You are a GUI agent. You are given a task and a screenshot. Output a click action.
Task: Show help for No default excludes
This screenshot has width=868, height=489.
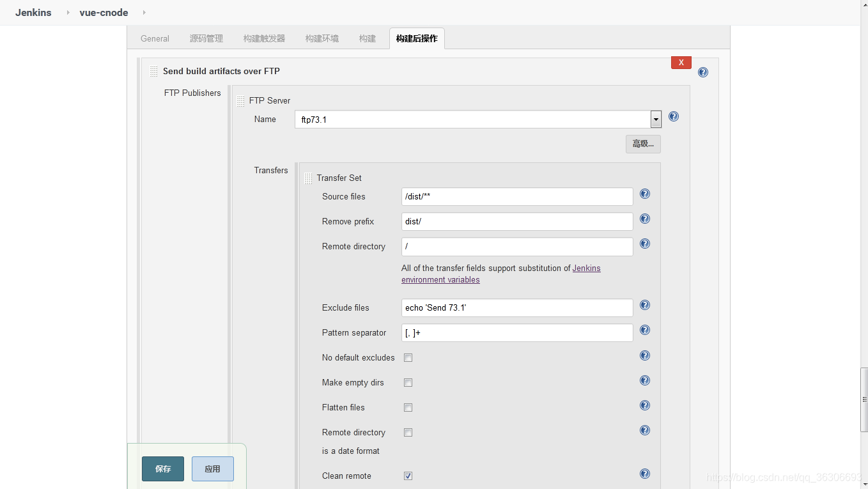click(645, 355)
